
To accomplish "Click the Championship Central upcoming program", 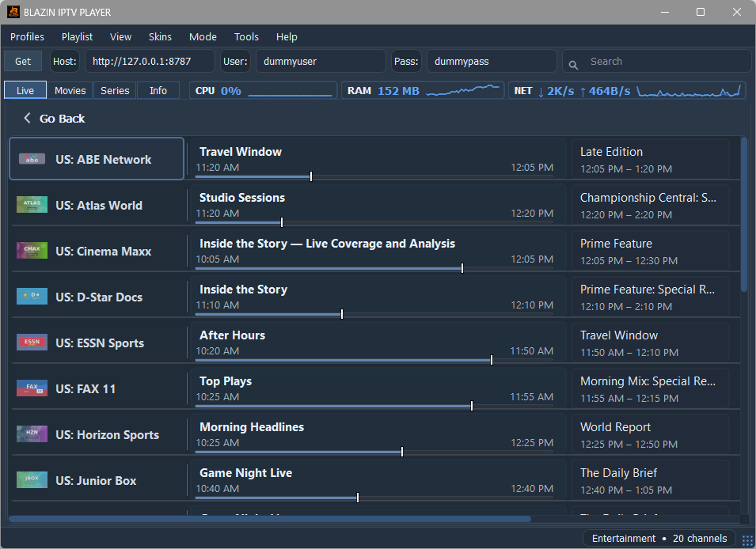I will (650, 206).
